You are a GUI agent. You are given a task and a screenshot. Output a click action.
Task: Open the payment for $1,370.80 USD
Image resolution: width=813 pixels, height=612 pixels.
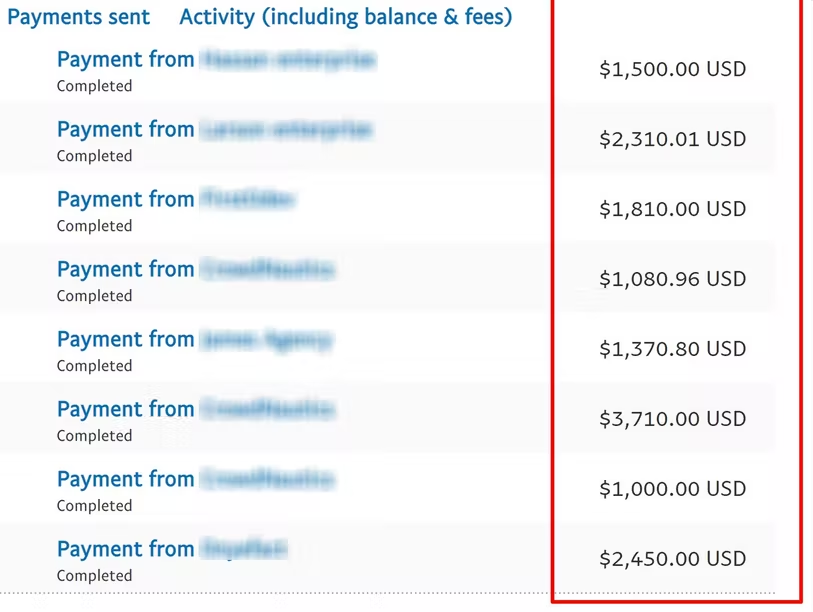(x=195, y=340)
